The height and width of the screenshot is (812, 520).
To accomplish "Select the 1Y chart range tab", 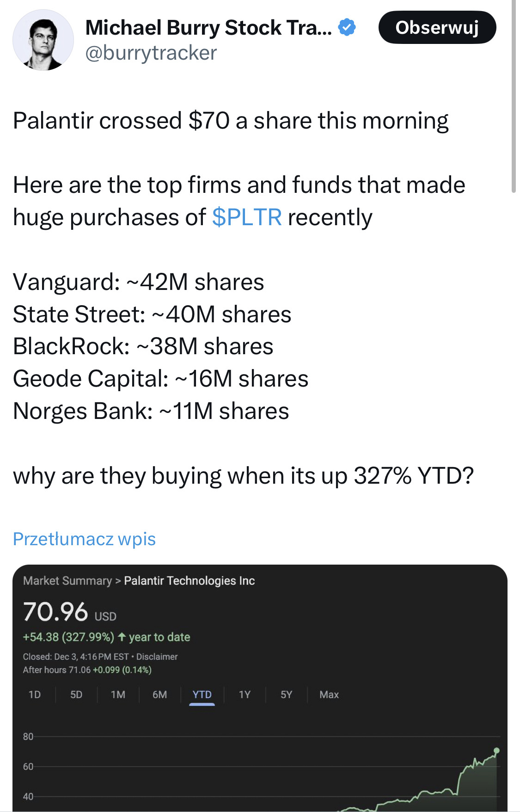I will [x=245, y=695].
